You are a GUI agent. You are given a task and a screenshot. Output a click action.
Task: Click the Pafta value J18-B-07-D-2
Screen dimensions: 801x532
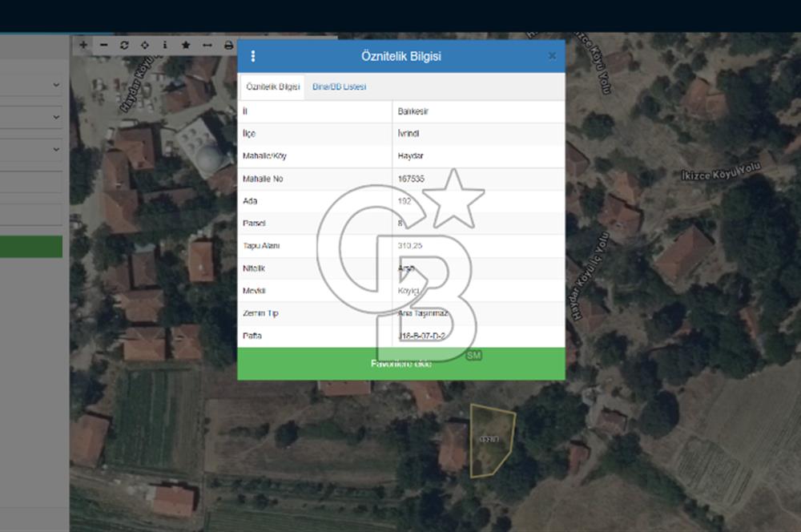[x=421, y=336]
